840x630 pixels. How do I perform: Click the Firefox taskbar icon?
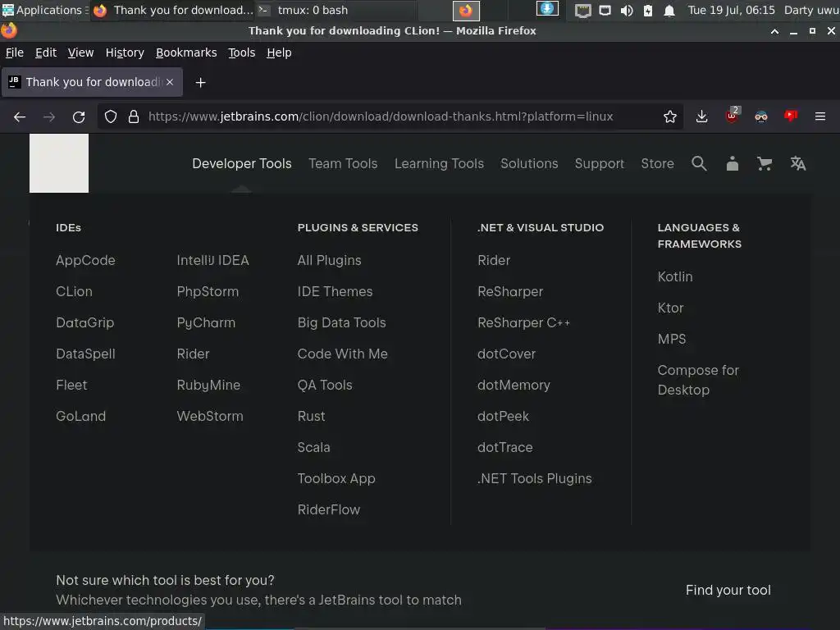pos(466,10)
